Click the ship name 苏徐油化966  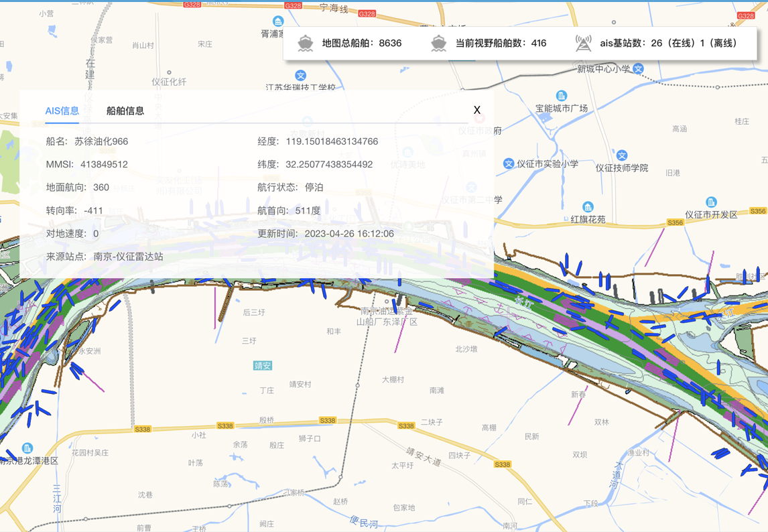point(101,141)
